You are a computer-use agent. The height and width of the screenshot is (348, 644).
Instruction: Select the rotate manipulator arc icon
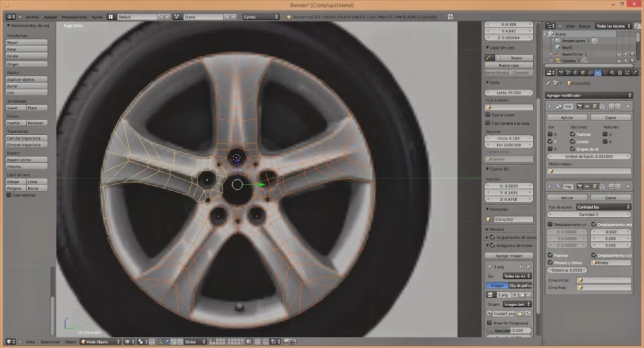point(174,341)
